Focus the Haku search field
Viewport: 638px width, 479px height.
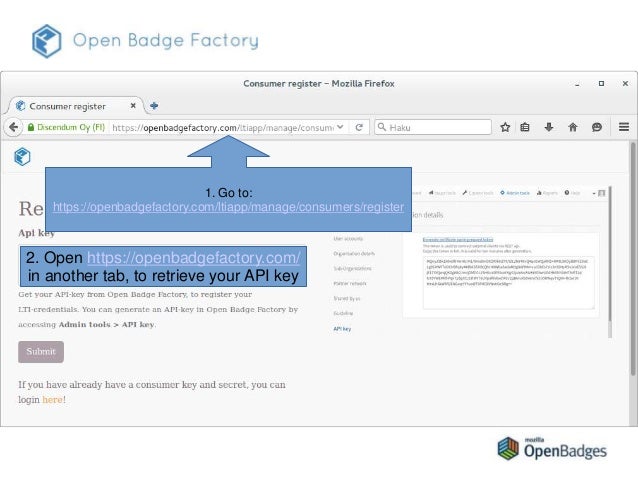tap(433, 127)
